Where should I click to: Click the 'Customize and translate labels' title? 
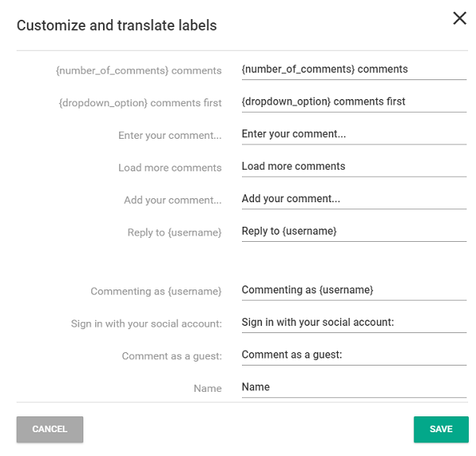[x=117, y=25]
